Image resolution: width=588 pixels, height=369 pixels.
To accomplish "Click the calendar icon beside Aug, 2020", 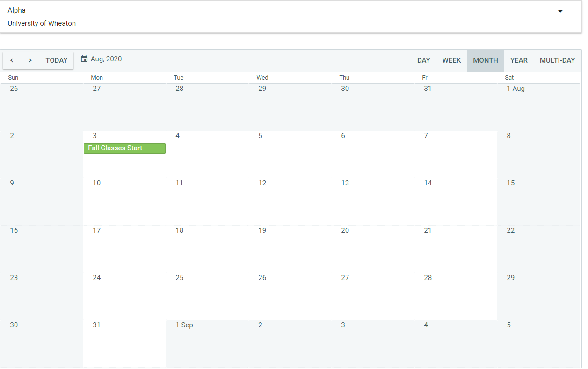I will 84,59.
